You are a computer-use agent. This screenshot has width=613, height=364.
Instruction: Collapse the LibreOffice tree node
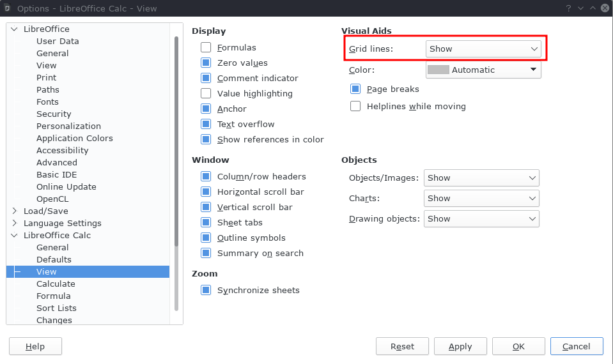[15, 29]
